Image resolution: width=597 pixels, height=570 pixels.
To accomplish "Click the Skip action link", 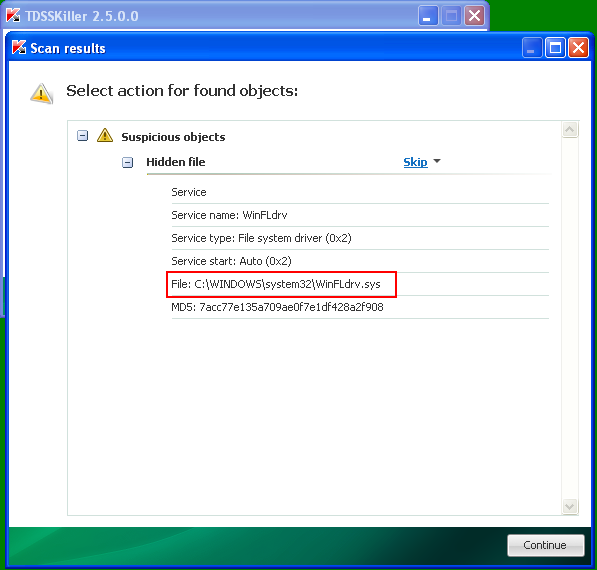I will 415,162.
